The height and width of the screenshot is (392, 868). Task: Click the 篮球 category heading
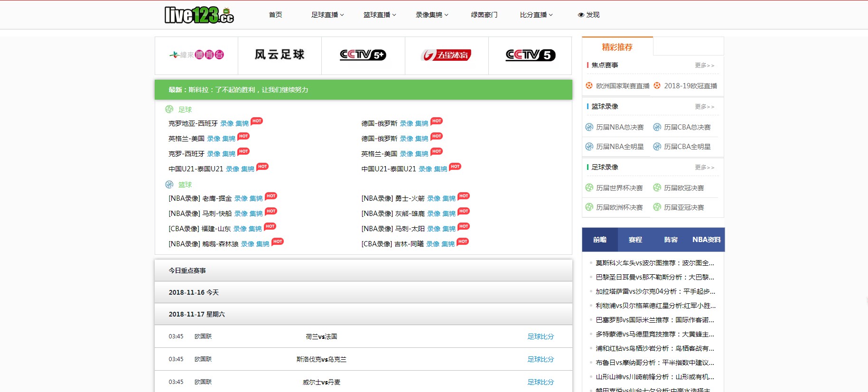point(185,185)
